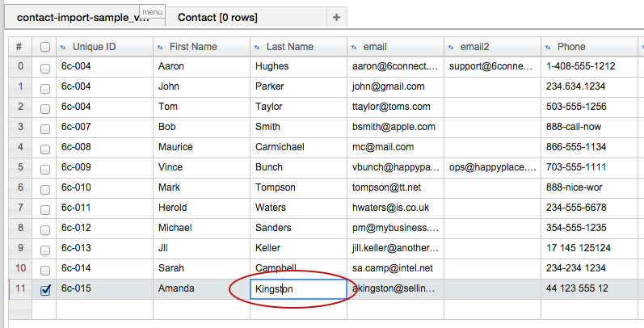Click sort icon beside Last Name header
Screen dimensions: 644x328
[256, 47]
